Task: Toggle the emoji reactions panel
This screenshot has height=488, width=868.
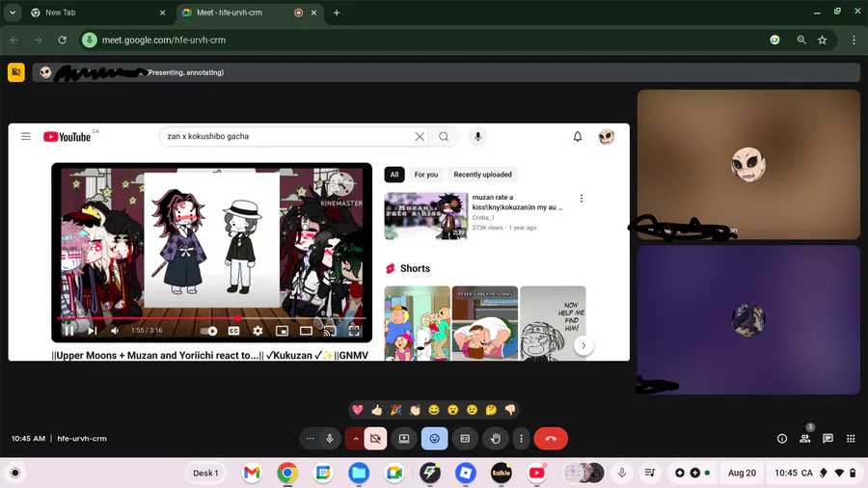Action: coord(435,439)
